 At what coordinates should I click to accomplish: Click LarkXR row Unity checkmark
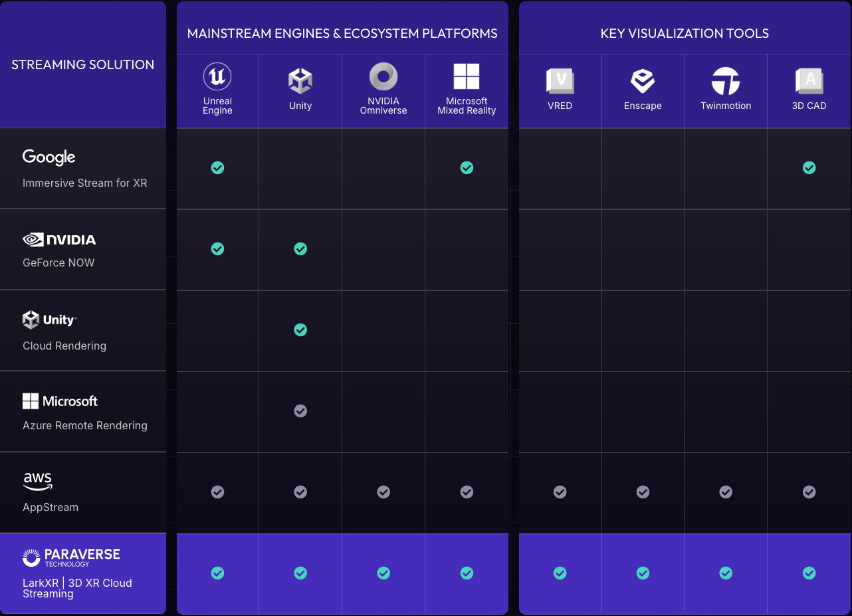tap(300, 573)
